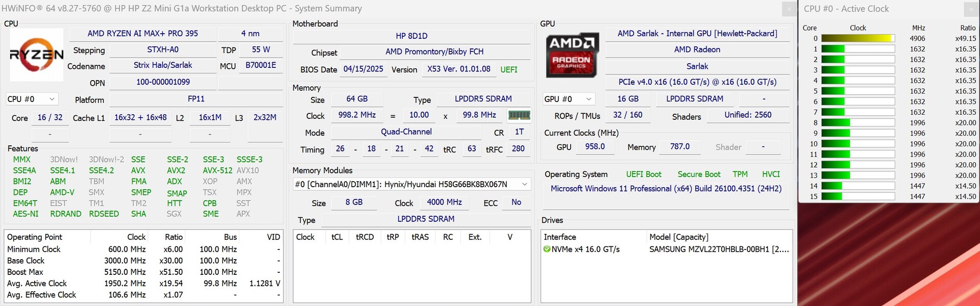The height and width of the screenshot is (306, 980).
Task: Click the Core 0 clock bar
Action: tap(858, 38)
